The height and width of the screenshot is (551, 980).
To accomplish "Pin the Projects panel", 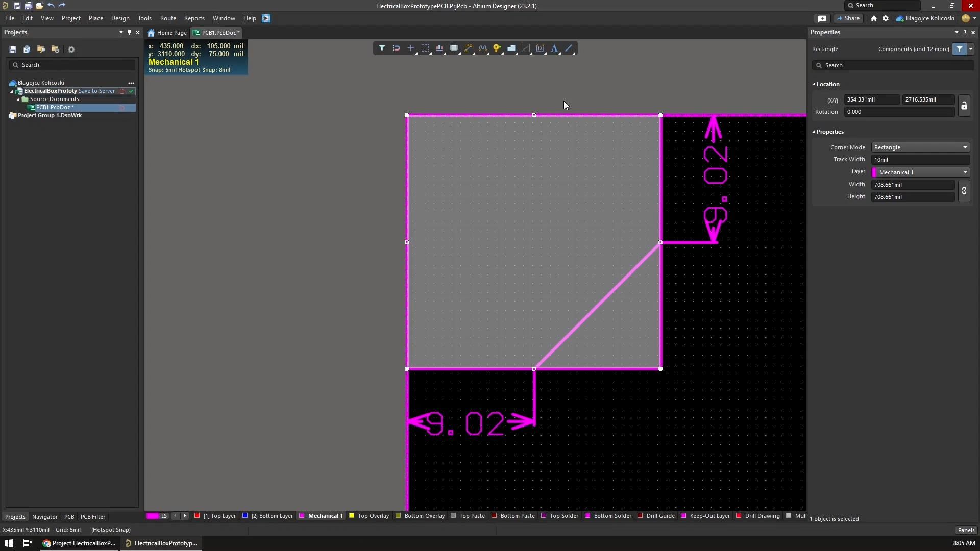I will (129, 32).
